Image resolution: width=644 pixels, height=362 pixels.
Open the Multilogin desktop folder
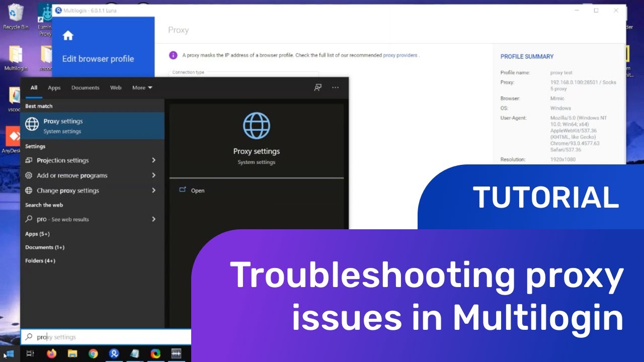pos(16,58)
